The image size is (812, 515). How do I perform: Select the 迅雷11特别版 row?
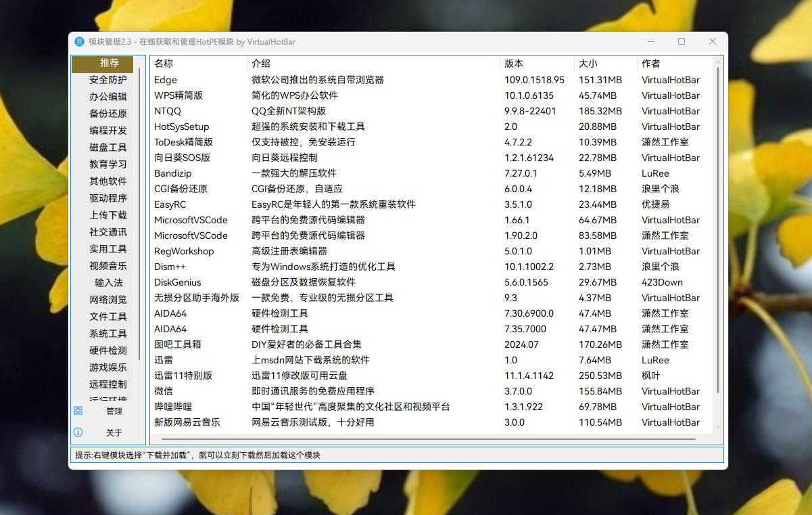tap(431, 376)
